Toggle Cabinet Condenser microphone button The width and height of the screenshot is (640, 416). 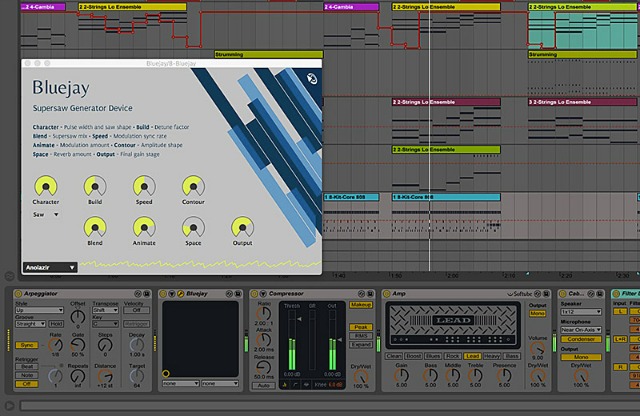[x=581, y=339]
